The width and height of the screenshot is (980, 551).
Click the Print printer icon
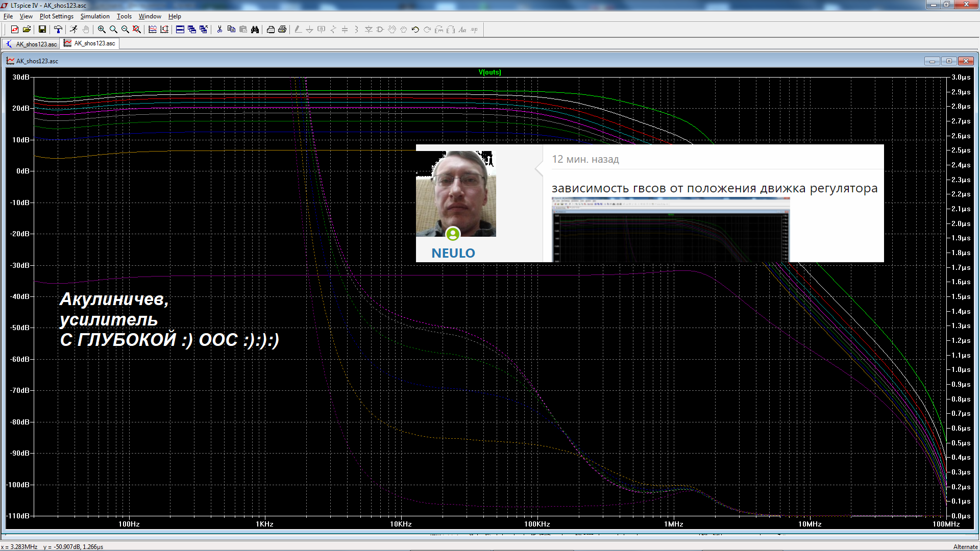[x=282, y=30]
